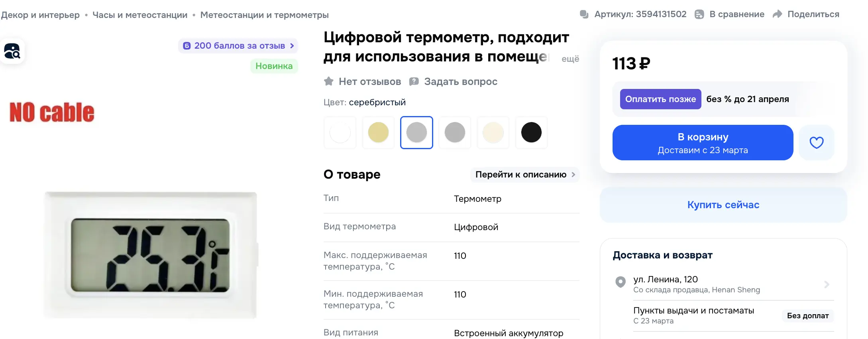
Task: Click Купить сейчас button
Action: click(x=723, y=205)
